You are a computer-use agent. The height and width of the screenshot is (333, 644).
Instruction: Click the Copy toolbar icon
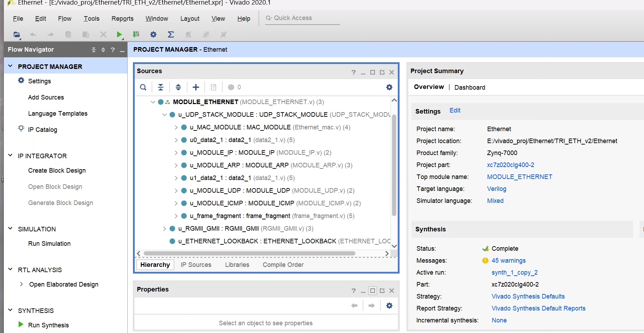point(68,34)
